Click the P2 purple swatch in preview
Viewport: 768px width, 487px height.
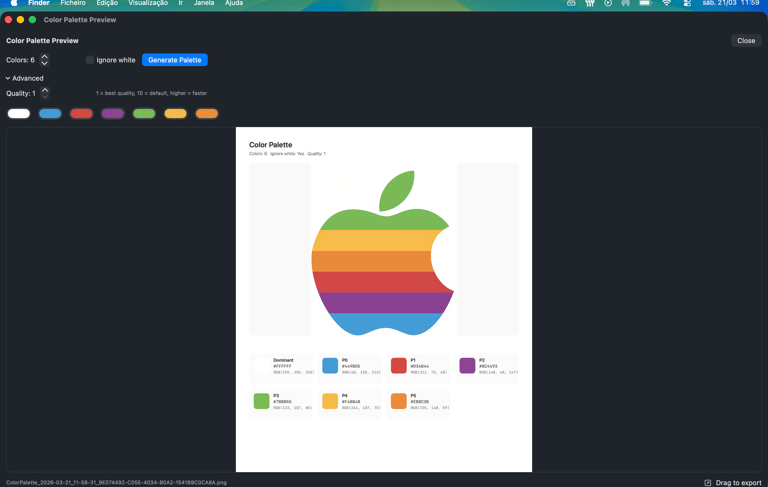click(467, 365)
